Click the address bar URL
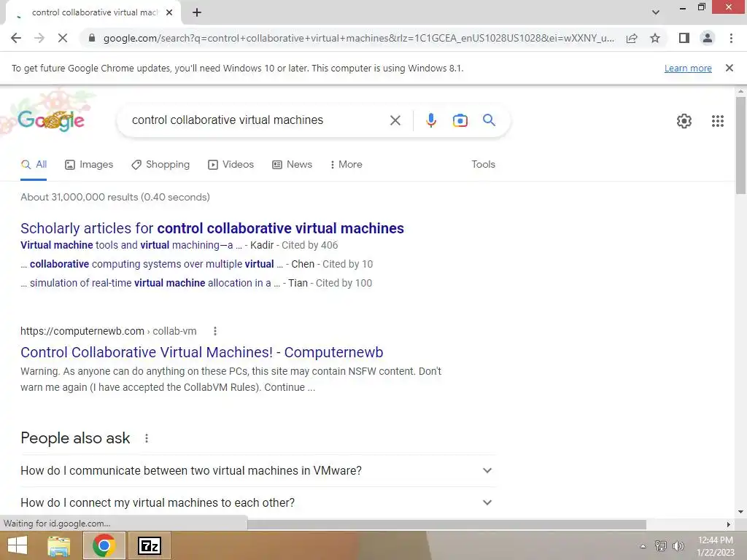This screenshot has height=560, width=747. 358,38
